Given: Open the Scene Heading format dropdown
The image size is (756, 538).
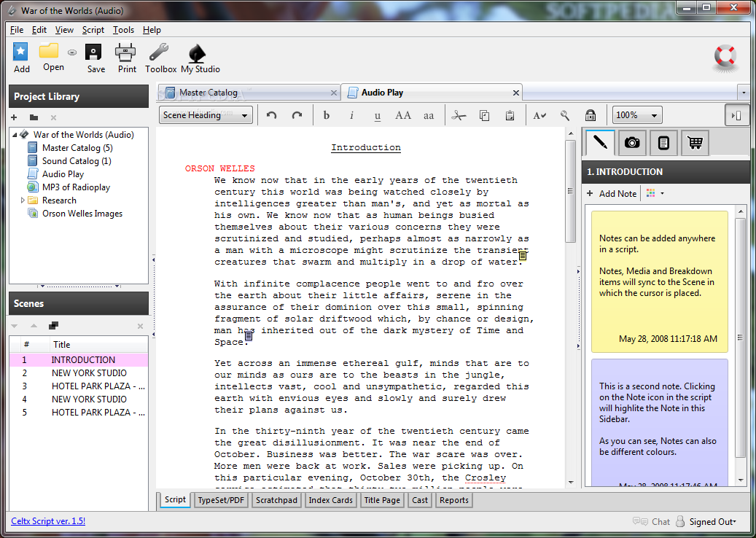Looking at the screenshot, I should 206,114.
